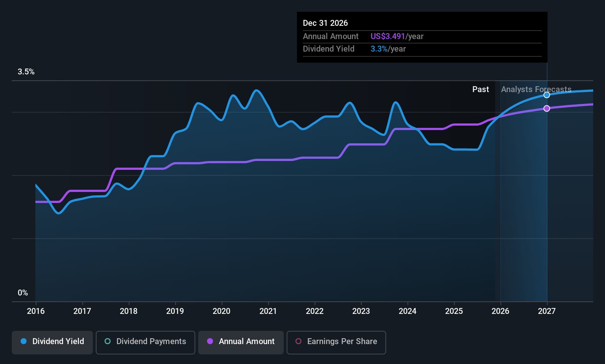
Task: Select the purple Annual Amount forecast marker
Action: (x=547, y=108)
